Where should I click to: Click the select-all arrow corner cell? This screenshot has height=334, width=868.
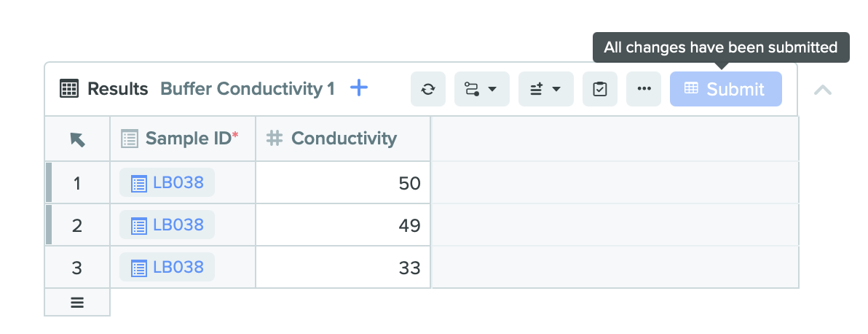77,139
